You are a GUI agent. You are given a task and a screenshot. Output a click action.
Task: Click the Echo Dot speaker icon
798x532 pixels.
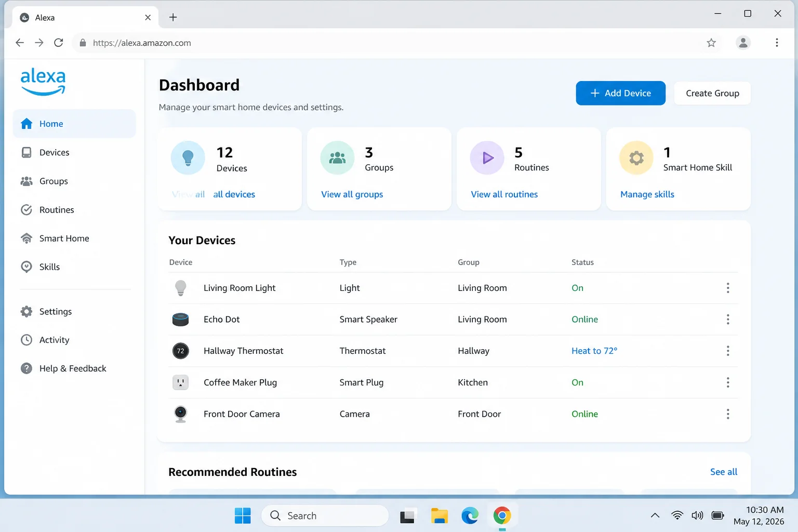(180, 320)
